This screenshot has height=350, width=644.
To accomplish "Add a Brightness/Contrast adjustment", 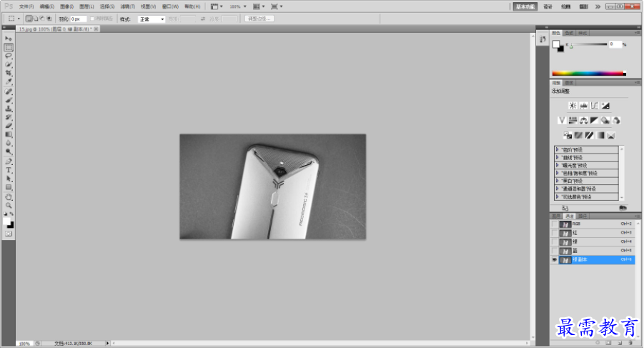I will (573, 106).
